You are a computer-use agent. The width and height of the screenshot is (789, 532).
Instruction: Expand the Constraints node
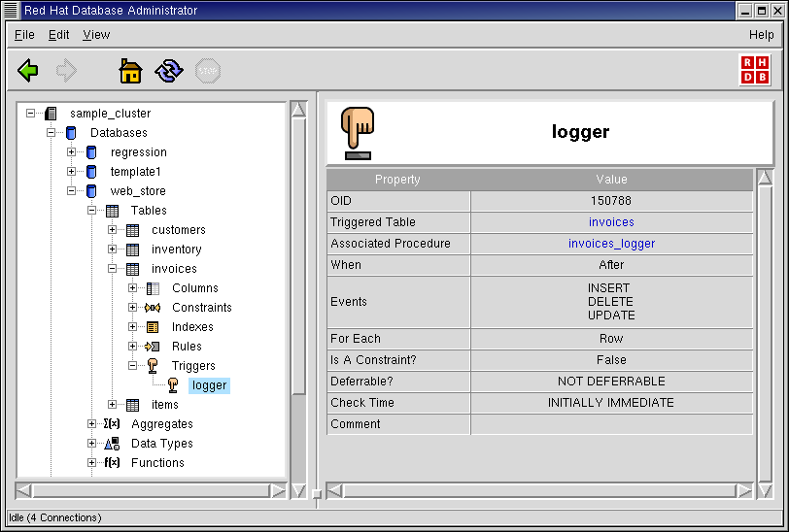click(x=132, y=307)
